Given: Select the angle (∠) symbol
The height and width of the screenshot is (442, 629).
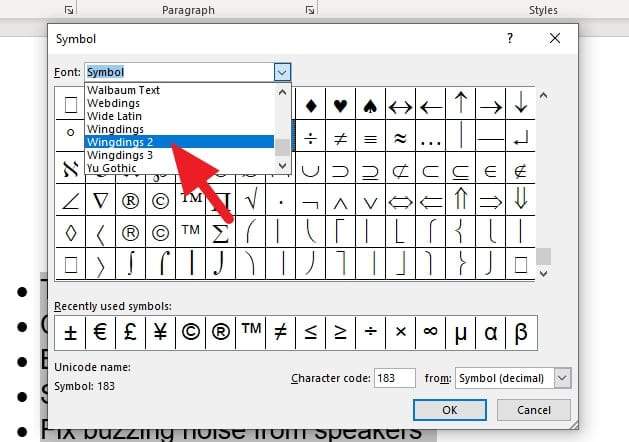Looking at the screenshot, I should pos(71,200).
